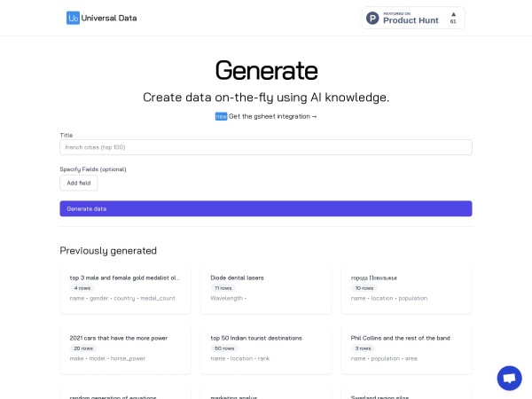Open top 50 Indian tourist destinations

coord(266,348)
